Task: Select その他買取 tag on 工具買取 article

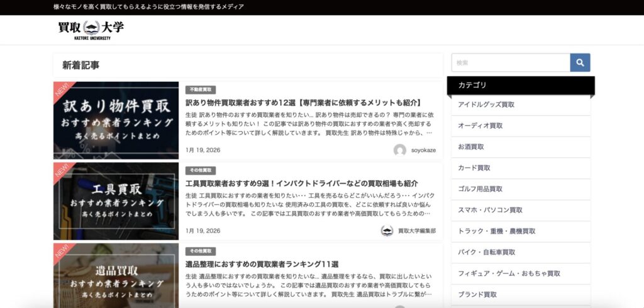Action: tap(201, 171)
